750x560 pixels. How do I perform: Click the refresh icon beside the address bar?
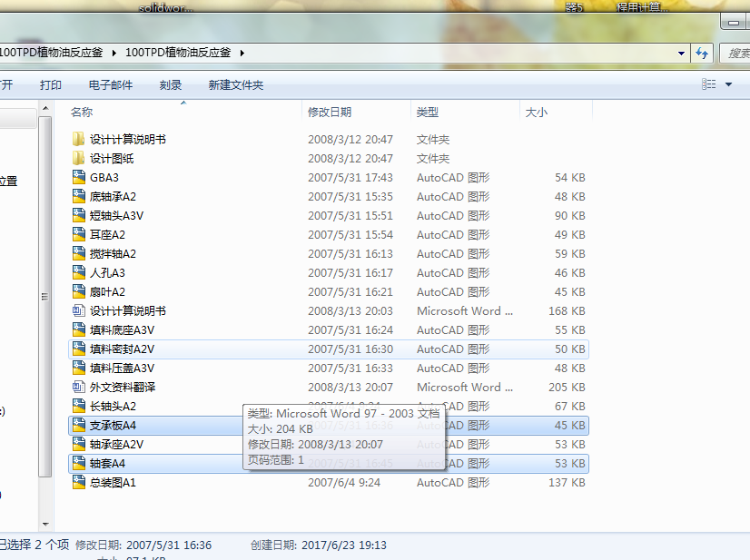pyautogui.click(x=702, y=53)
